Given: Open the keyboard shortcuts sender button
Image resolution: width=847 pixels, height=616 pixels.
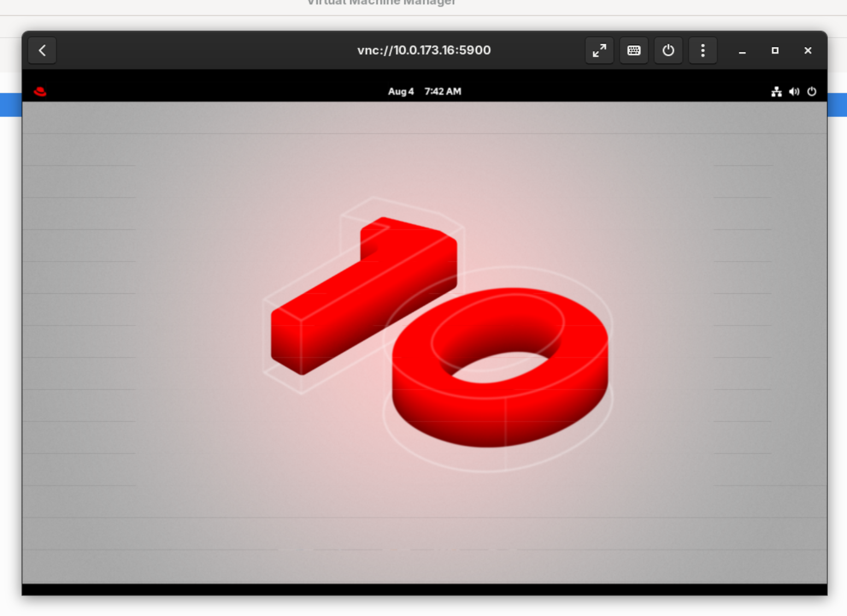Looking at the screenshot, I should (634, 51).
